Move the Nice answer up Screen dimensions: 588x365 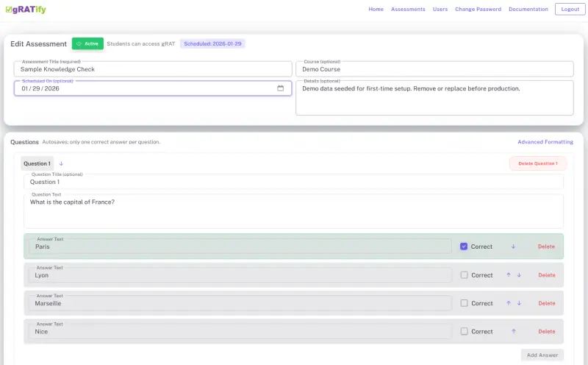coord(514,331)
